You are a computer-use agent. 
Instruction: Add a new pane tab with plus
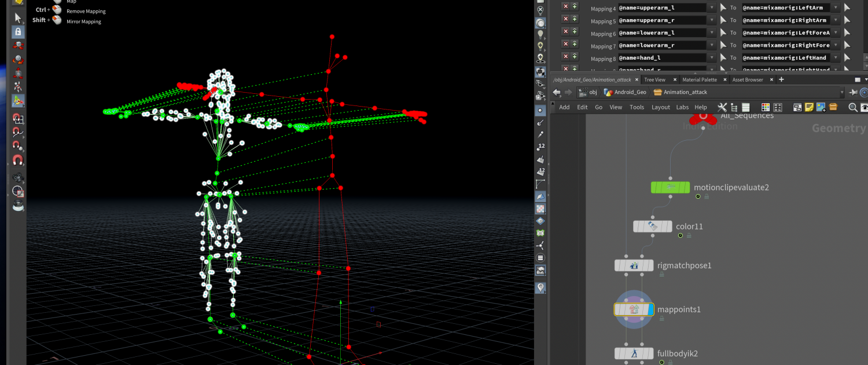(x=781, y=79)
